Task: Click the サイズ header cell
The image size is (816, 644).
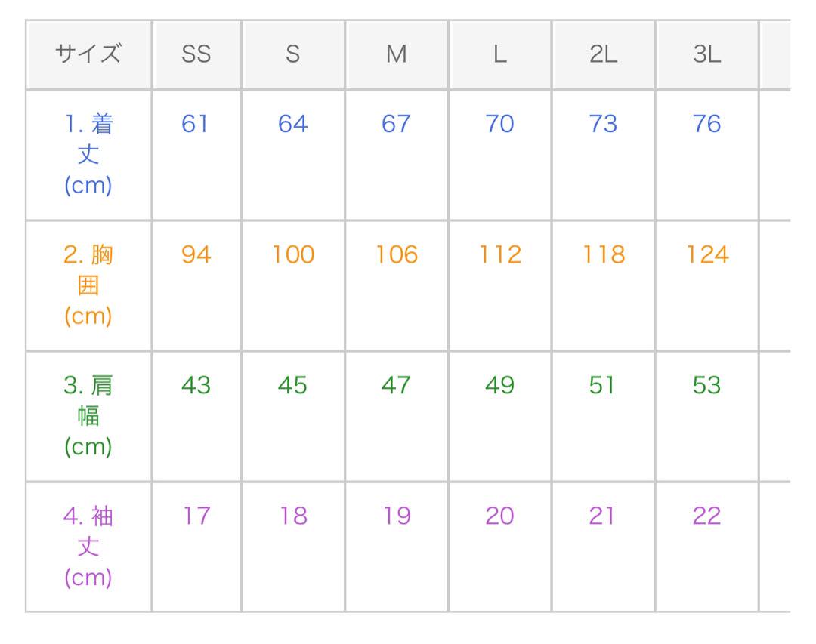Action: click(x=88, y=54)
